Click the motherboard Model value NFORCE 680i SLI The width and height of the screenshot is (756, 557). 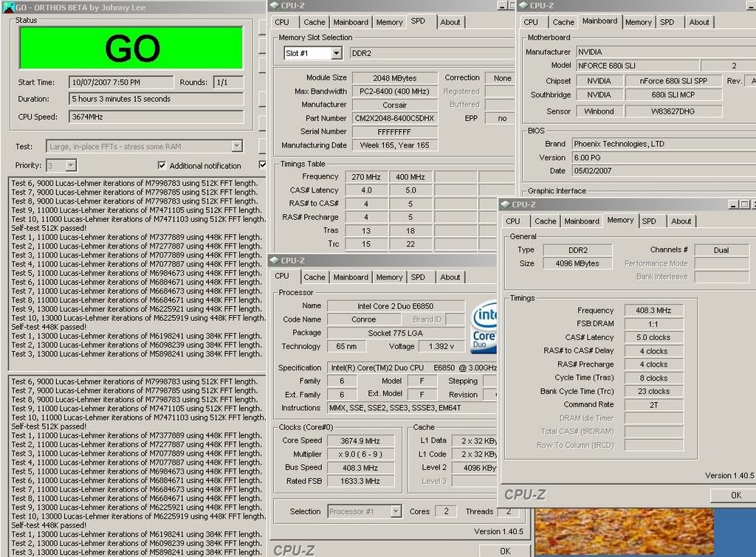[x=637, y=66]
